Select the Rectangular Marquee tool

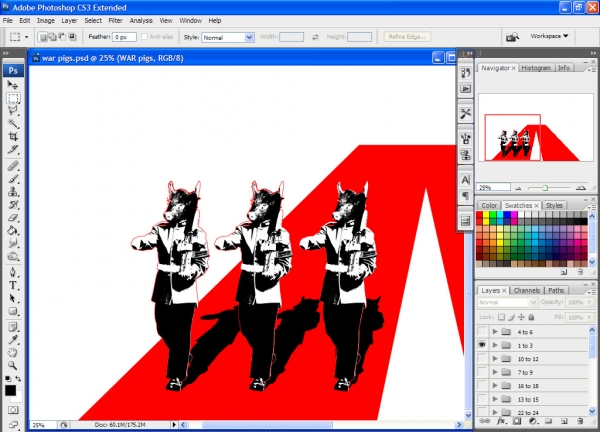point(13,98)
